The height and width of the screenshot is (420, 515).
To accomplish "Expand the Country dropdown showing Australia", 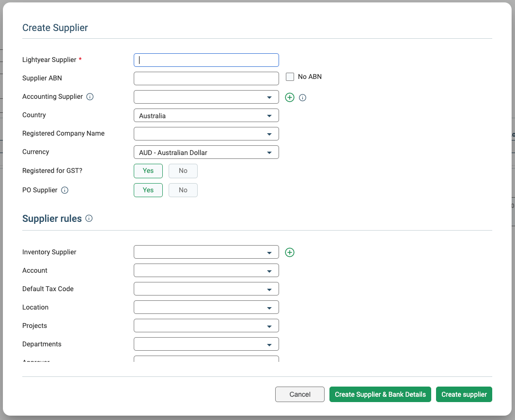I will click(206, 115).
